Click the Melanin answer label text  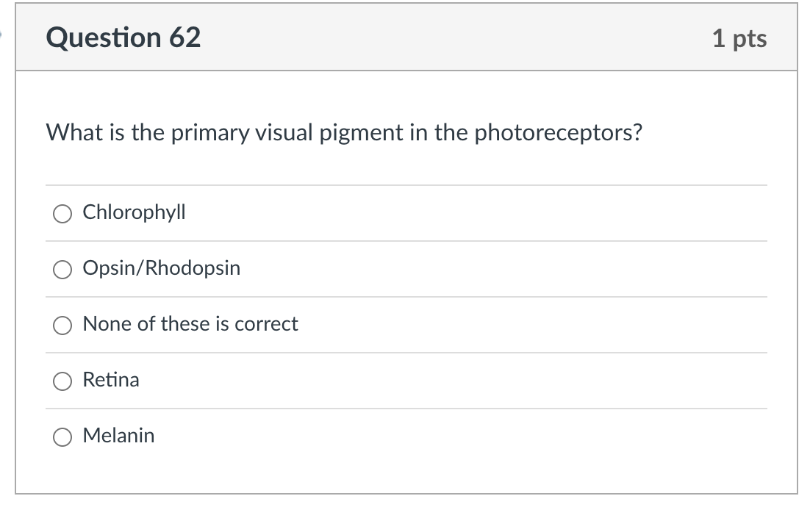point(118,436)
